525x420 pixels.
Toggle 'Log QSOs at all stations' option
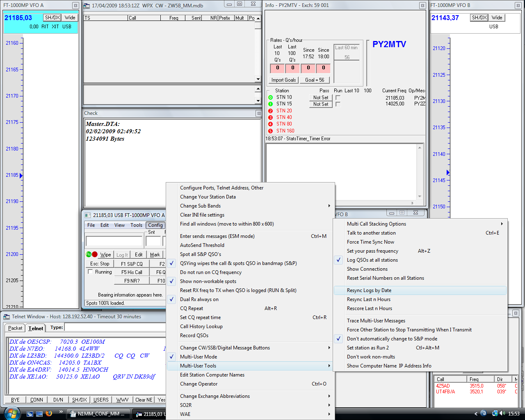pyautogui.click(x=420, y=260)
